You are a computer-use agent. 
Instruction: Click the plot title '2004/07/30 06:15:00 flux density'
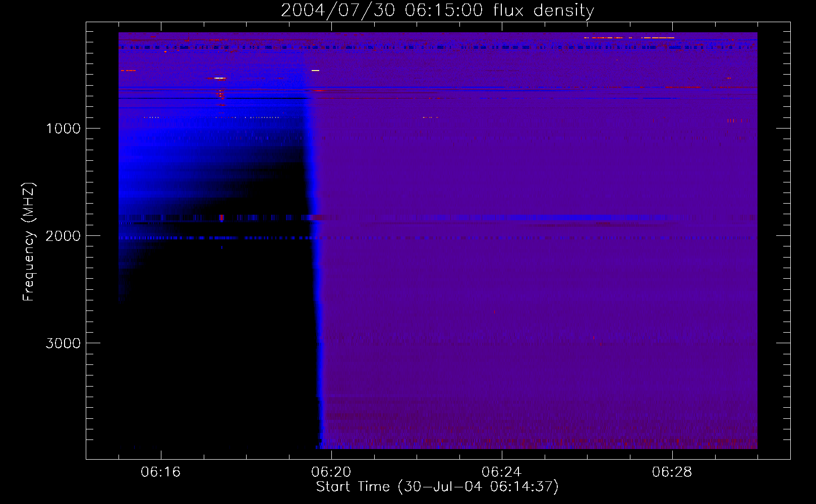point(437,10)
